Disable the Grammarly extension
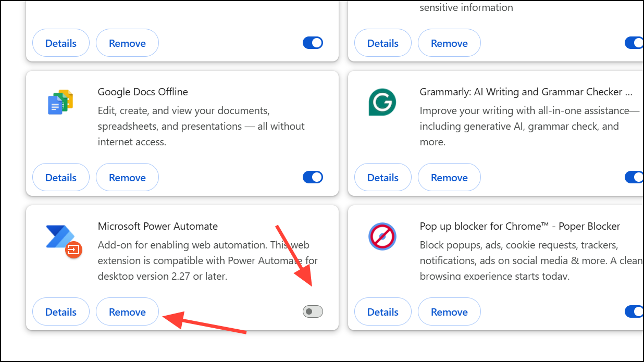The height and width of the screenshot is (362, 644). click(x=634, y=177)
